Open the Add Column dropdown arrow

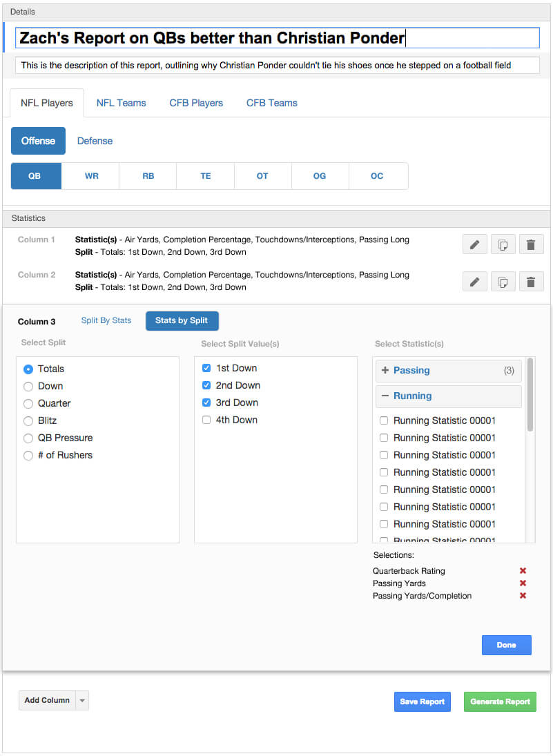click(x=82, y=701)
